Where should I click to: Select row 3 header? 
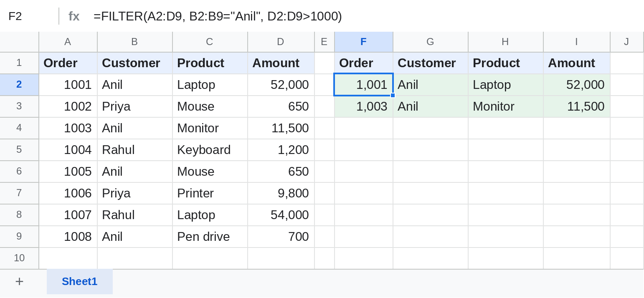coord(19,106)
